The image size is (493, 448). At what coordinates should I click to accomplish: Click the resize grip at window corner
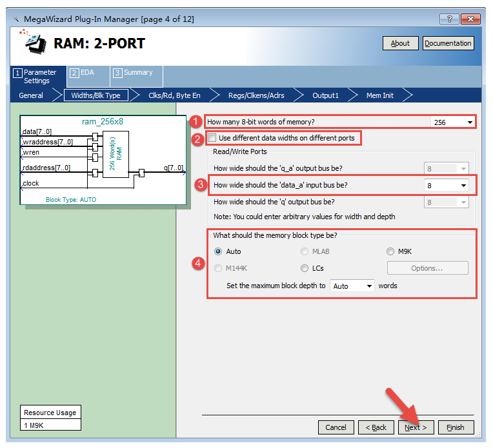478,434
